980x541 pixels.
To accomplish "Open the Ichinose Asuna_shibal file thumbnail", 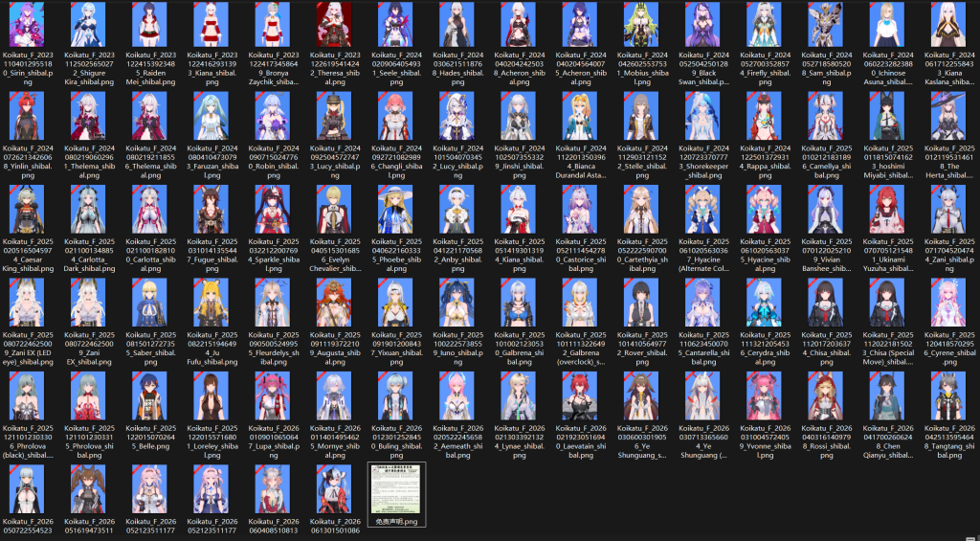I will [887, 24].
